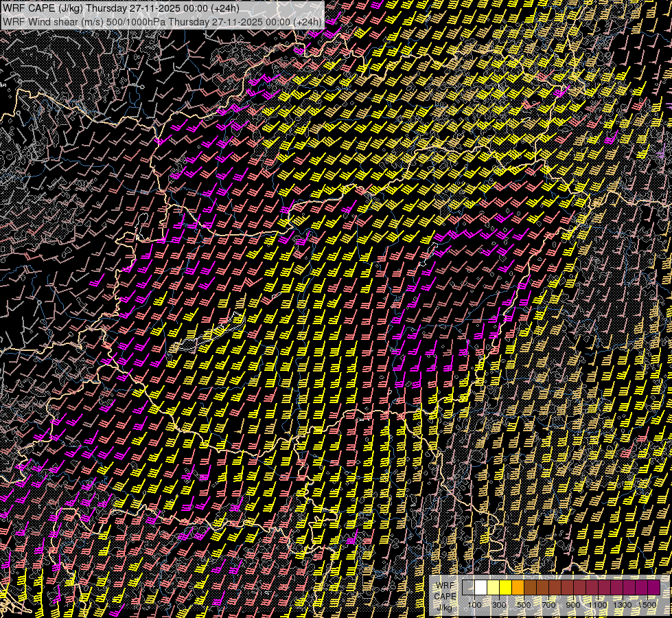Viewport: 672px width, 618px height.
Task: Select the swatch just right of 900 tick
Action: [x=579, y=588]
